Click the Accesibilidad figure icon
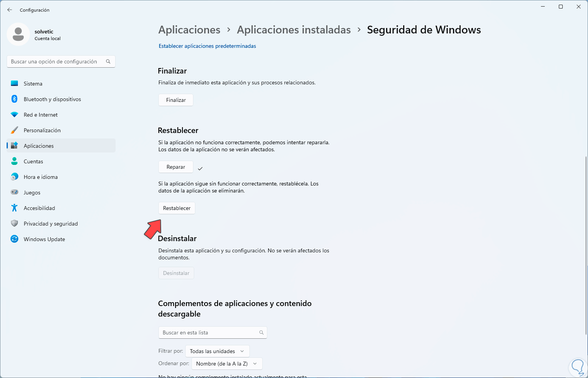 (14, 208)
